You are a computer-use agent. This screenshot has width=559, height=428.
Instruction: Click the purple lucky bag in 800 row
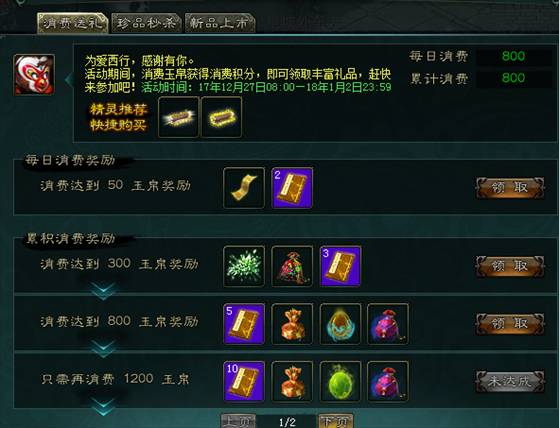(x=388, y=324)
